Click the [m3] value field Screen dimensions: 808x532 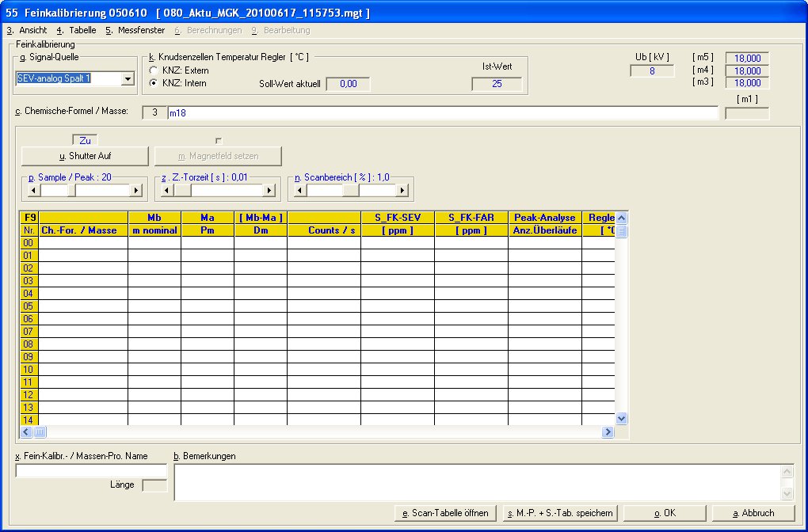tap(747, 83)
